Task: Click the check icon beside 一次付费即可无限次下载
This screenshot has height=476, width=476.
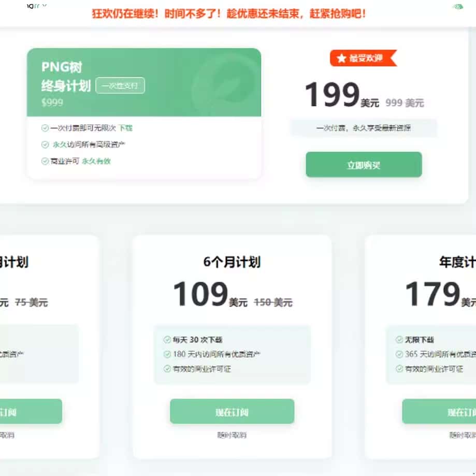Action: (x=45, y=128)
